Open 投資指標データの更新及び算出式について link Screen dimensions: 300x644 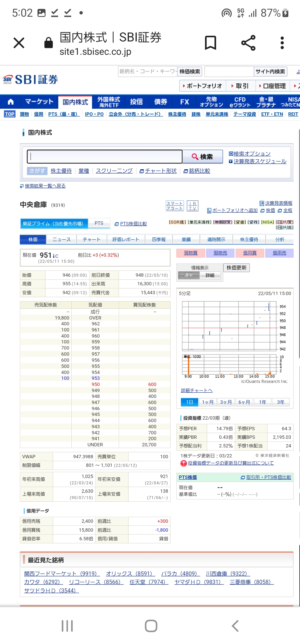pos(231,463)
